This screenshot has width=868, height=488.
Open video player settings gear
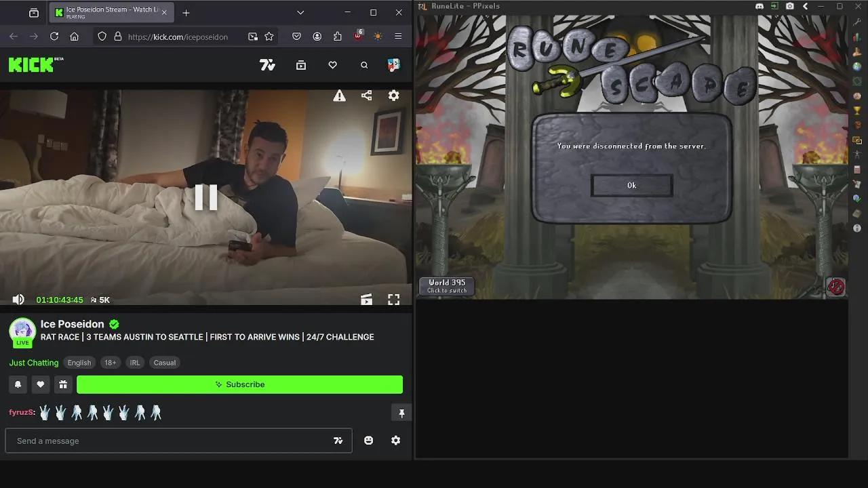point(393,96)
